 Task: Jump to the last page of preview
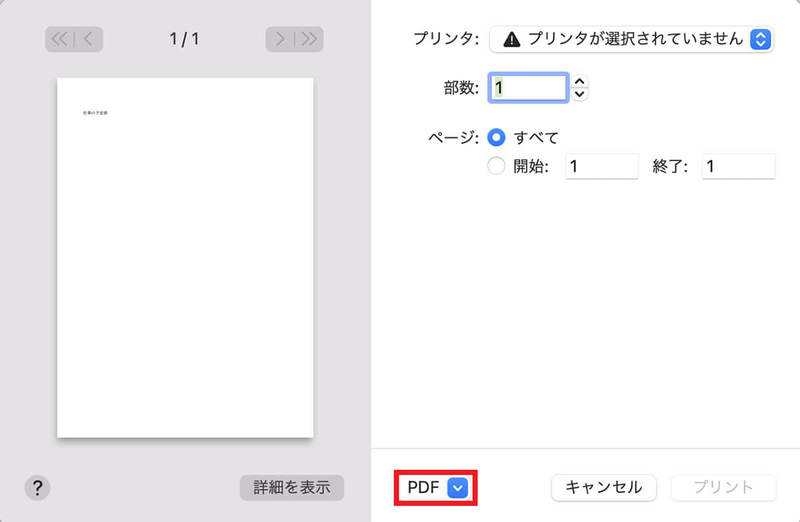(309, 39)
